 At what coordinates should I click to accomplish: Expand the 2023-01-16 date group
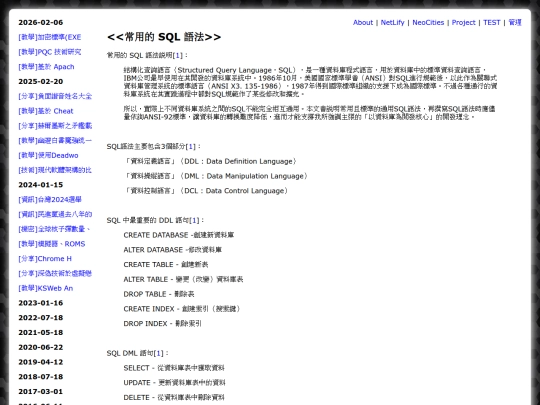pos(41,303)
